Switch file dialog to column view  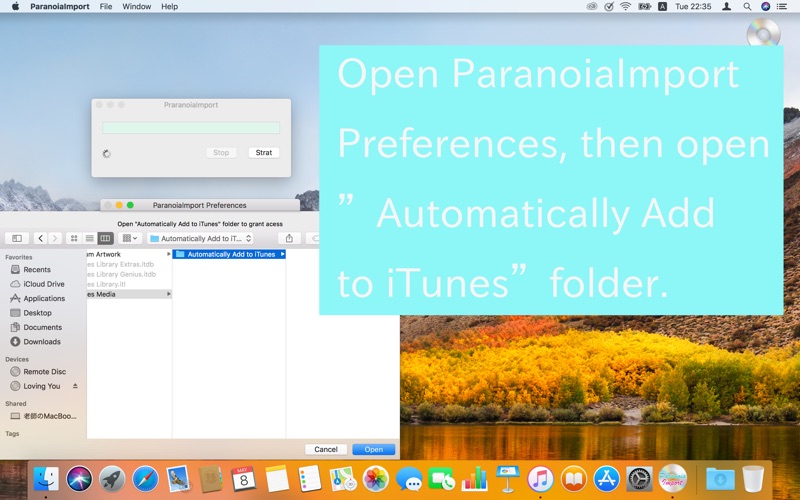click(106, 238)
